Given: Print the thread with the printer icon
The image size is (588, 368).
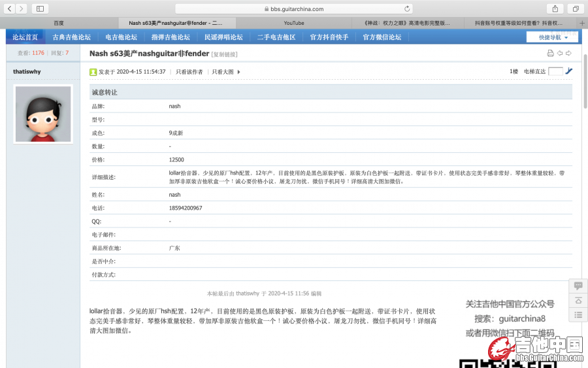Looking at the screenshot, I should (550, 54).
